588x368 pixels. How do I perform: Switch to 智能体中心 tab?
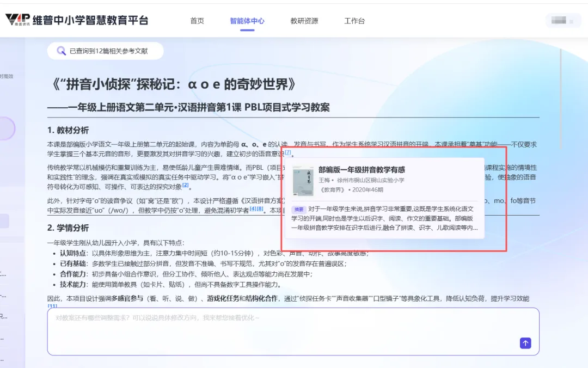[x=247, y=21]
